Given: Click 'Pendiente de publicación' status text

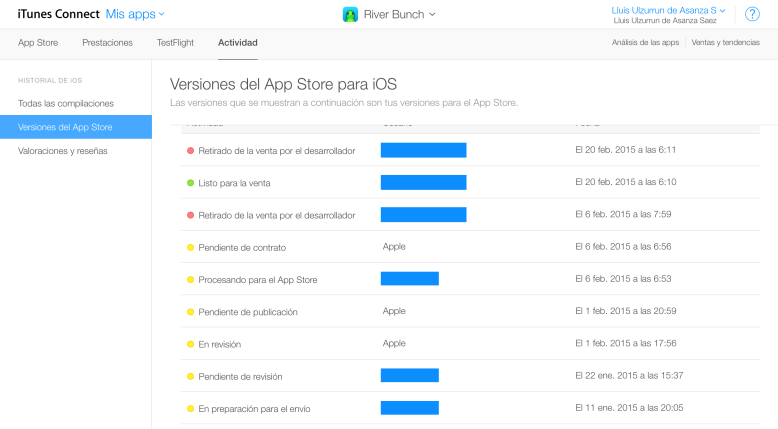Looking at the screenshot, I should pyautogui.click(x=248, y=312).
